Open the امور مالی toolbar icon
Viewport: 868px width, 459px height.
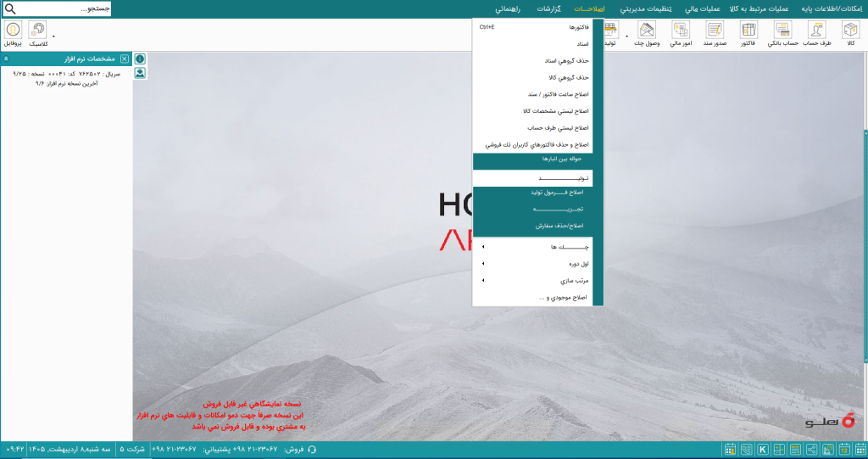tap(681, 35)
